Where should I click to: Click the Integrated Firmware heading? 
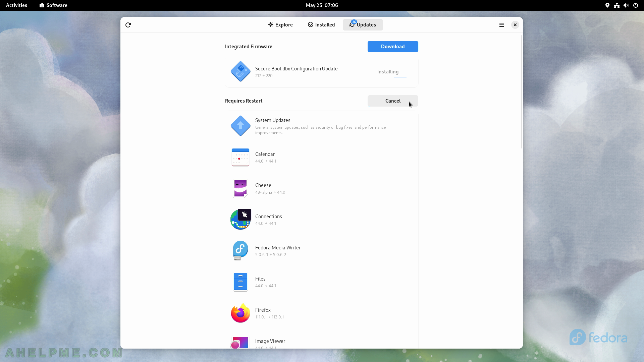pyautogui.click(x=249, y=47)
